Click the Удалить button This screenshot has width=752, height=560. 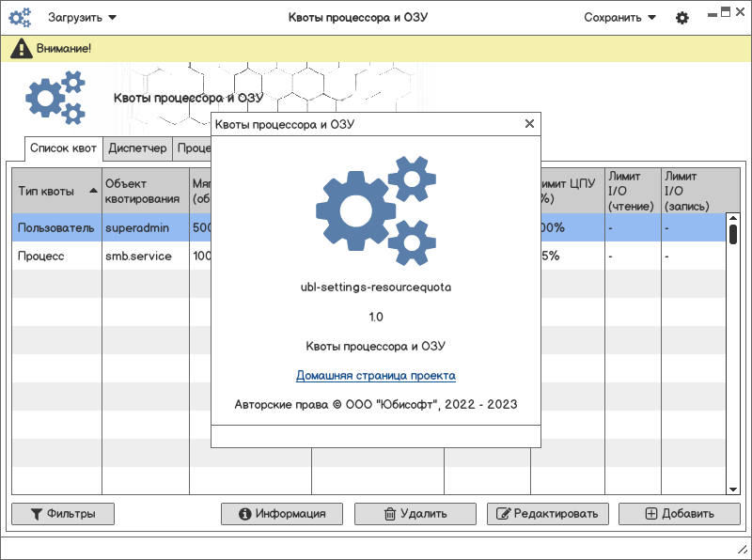tap(415, 514)
